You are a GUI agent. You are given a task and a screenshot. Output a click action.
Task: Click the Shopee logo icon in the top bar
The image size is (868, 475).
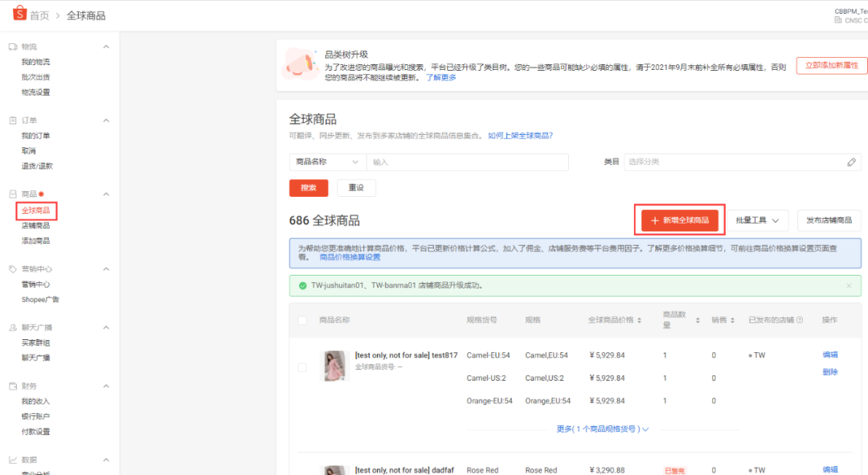[x=20, y=14]
